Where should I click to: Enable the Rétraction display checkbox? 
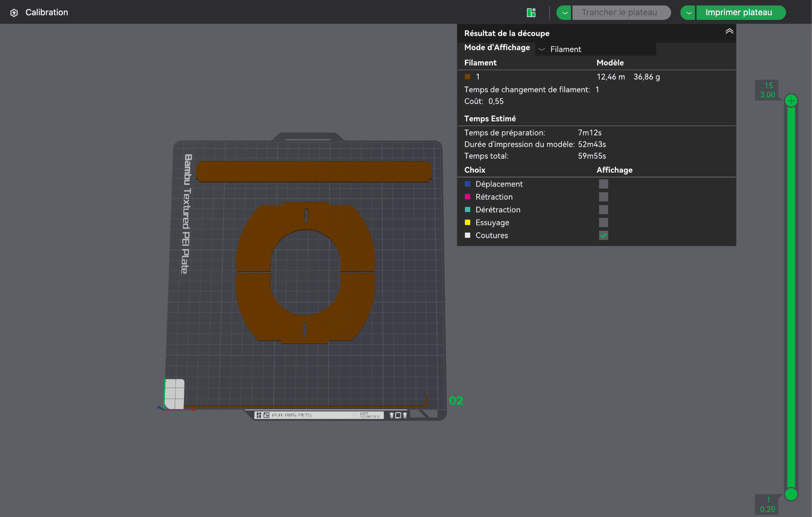tap(604, 197)
